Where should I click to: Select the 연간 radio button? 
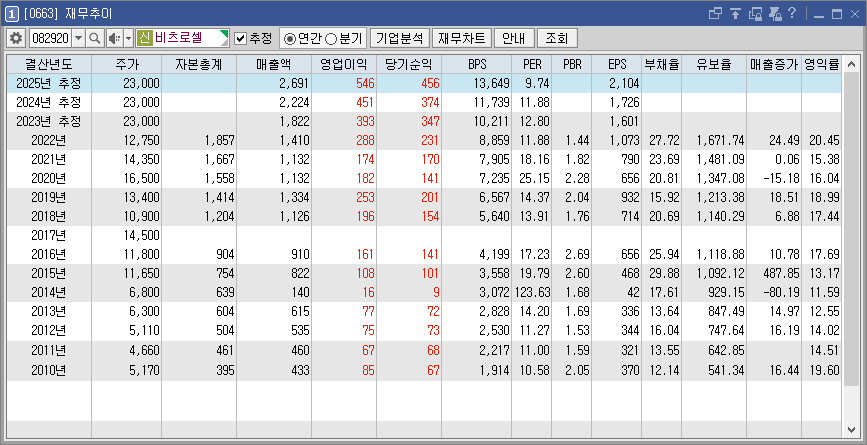click(x=289, y=39)
